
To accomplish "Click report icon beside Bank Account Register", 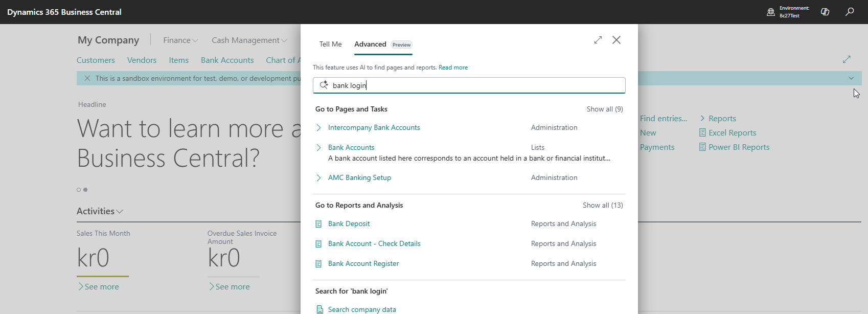I will 318,264.
